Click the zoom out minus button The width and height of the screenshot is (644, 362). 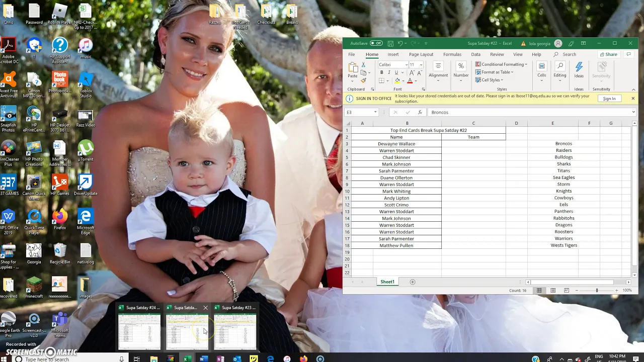click(577, 291)
